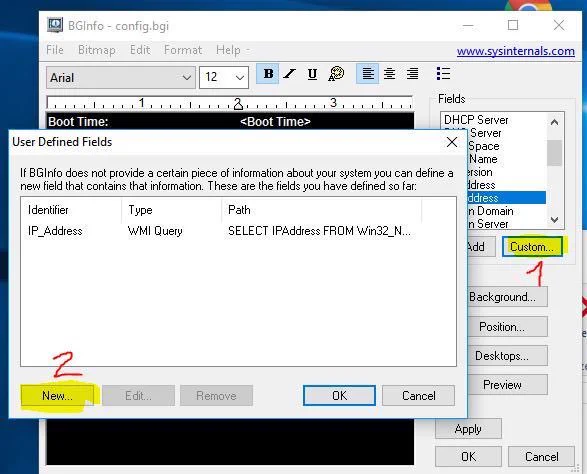Click WMI Query type cell
587x474 pixels.
coord(155,231)
